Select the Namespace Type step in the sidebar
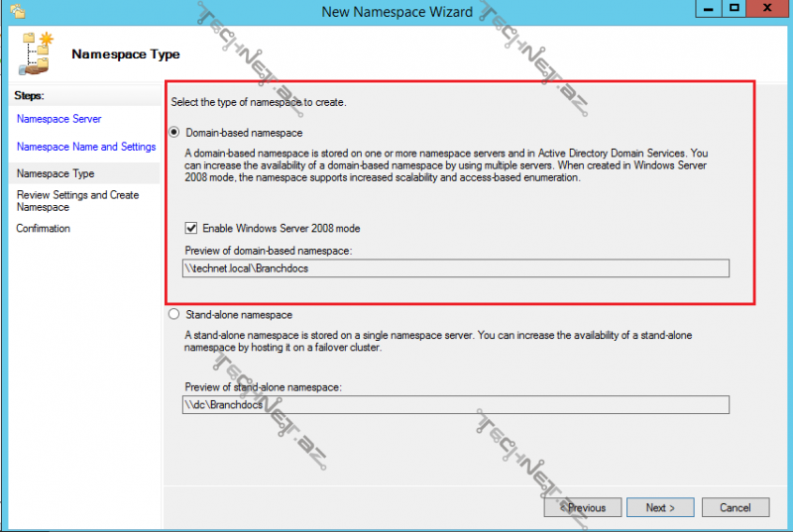 (56, 173)
